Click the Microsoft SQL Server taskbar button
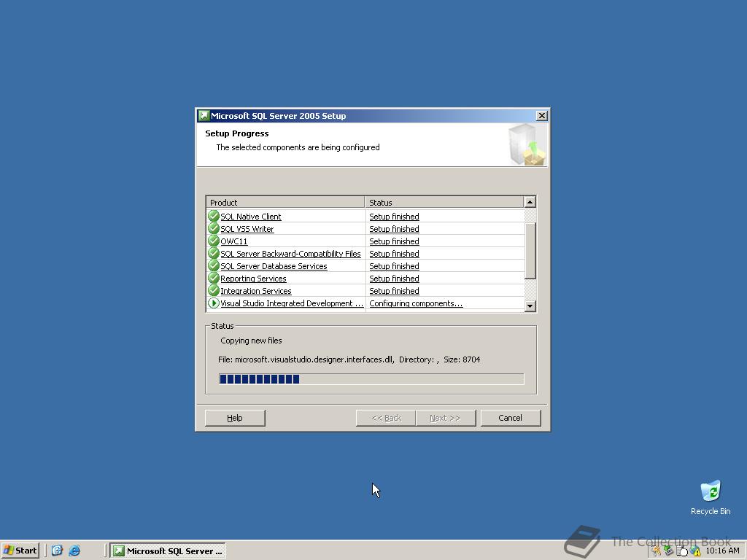The height and width of the screenshot is (560, 747). 168,551
